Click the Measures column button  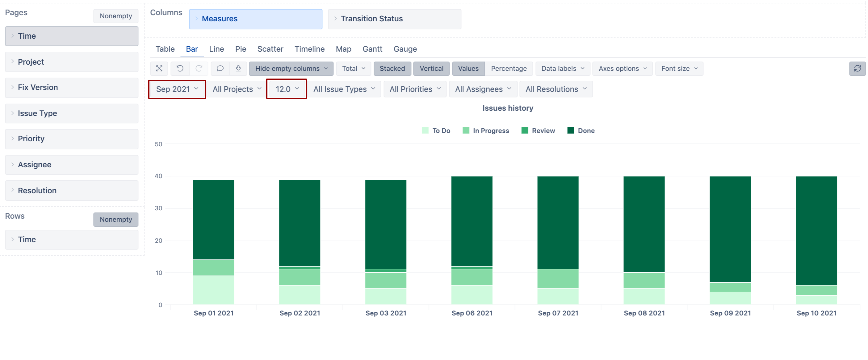(255, 19)
